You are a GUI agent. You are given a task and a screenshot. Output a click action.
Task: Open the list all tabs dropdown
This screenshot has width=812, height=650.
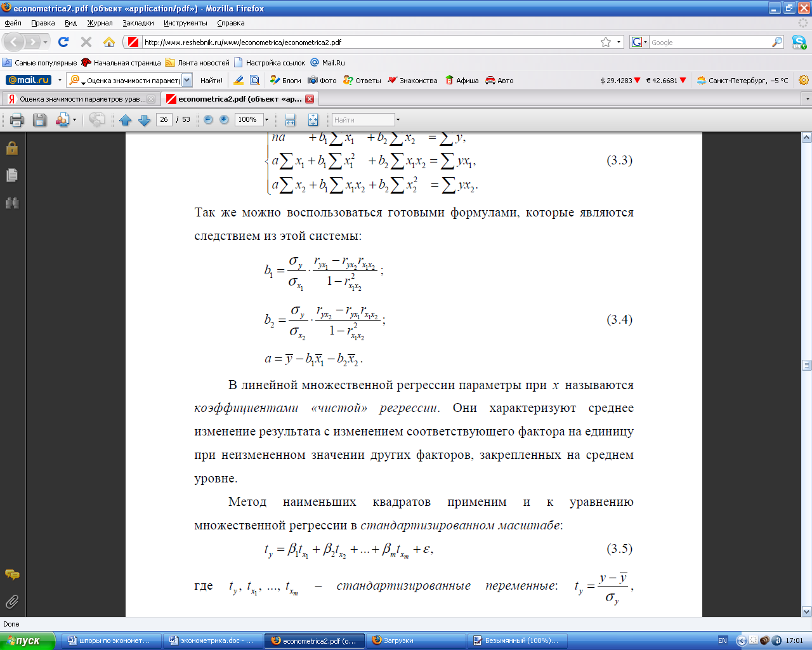807,99
